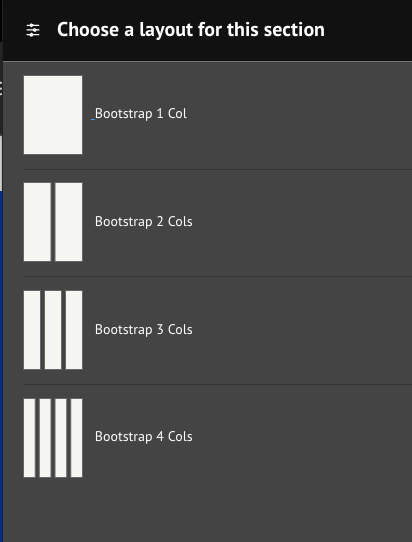Image resolution: width=412 pixels, height=542 pixels.
Task: Click empty row area beside Bootstrap 2 Cols
Action: point(301,222)
